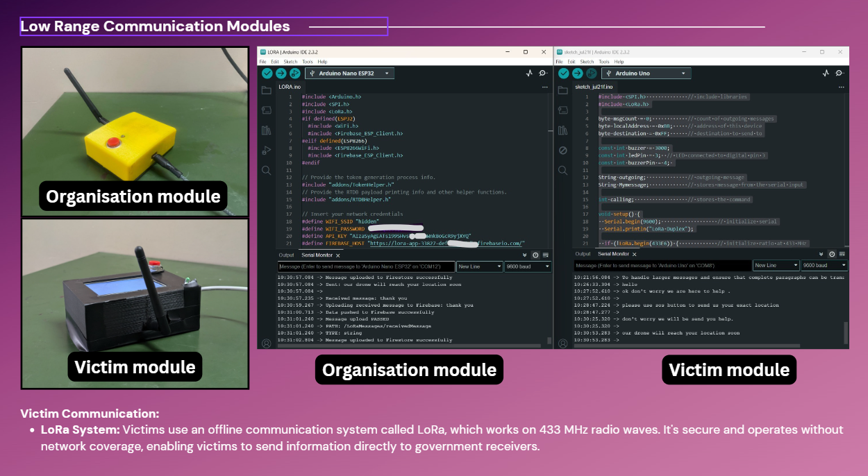Screen dimensions: 868x476
Task: Start debugging in LORA Arduino IDE window
Action: (x=294, y=73)
